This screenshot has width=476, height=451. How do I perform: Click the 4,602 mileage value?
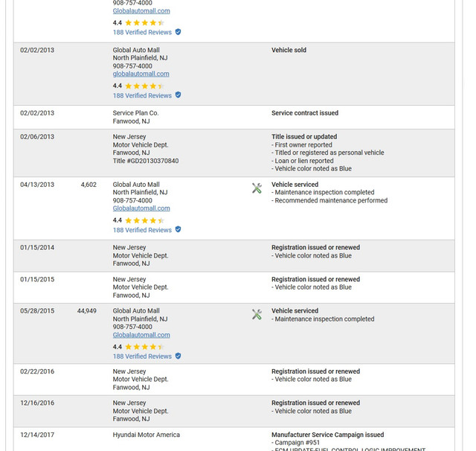coord(89,185)
